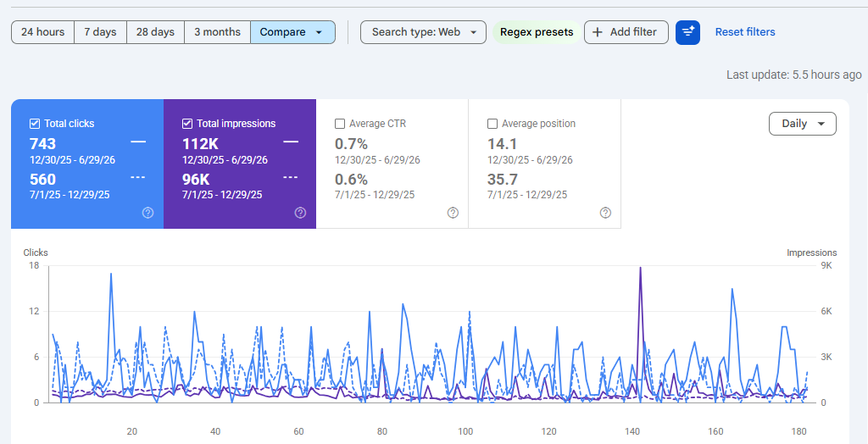Uncheck the Total clicks checkbox
868x444 pixels.
[34, 124]
